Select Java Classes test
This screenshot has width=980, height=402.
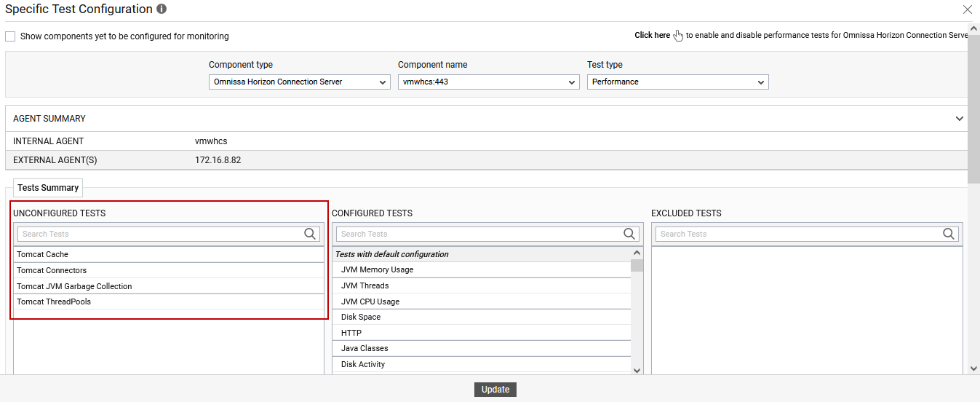pos(482,348)
